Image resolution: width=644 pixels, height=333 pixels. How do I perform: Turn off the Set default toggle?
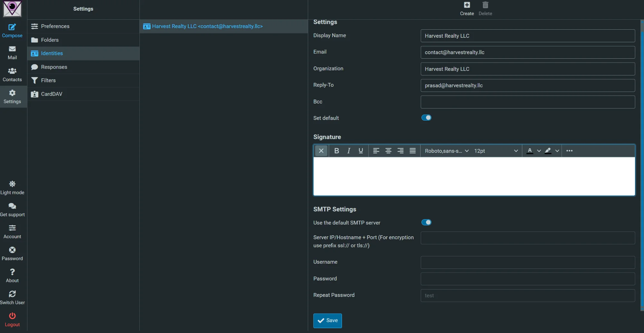click(x=426, y=118)
